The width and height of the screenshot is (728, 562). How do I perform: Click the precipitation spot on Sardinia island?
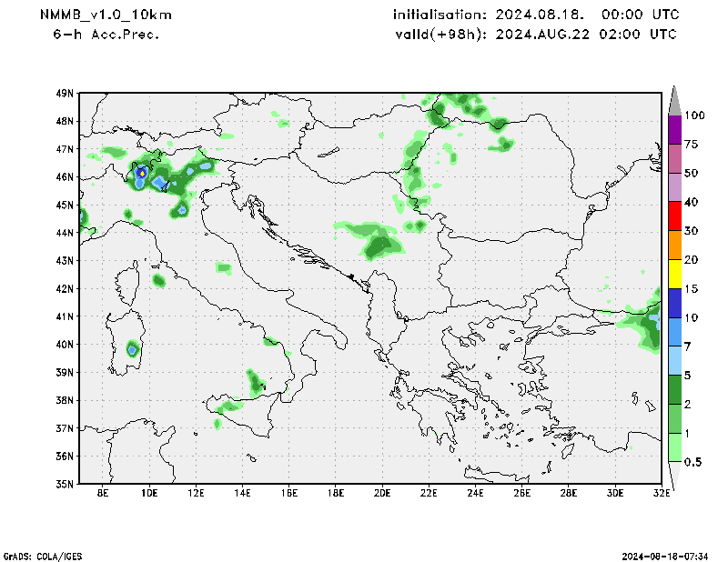133,348
